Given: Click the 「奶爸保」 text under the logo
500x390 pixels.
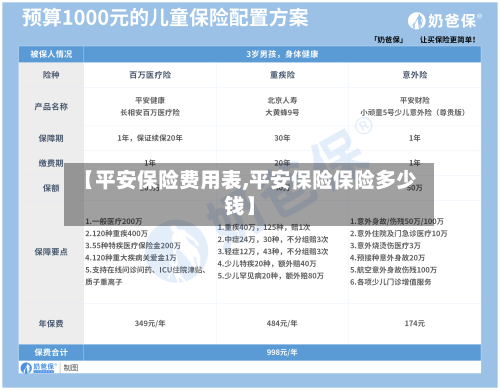Looking at the screenshot, I should tap(389, 40).
